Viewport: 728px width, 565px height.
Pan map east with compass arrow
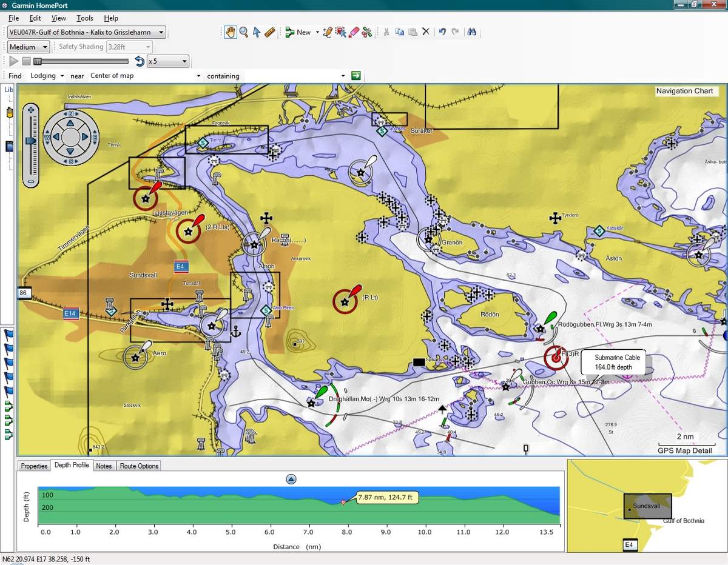(x=84, y=138)
